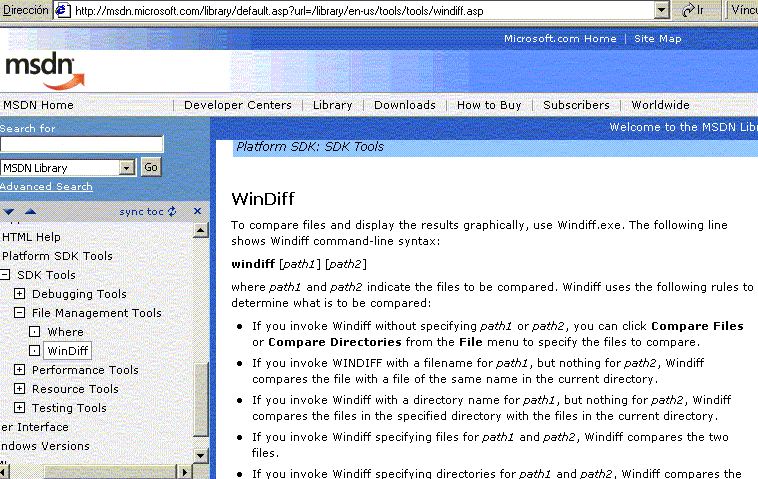Viewport: 758px width, 479px height.
Task: Select HTML Help in the tree
Action: coord(31,237)
